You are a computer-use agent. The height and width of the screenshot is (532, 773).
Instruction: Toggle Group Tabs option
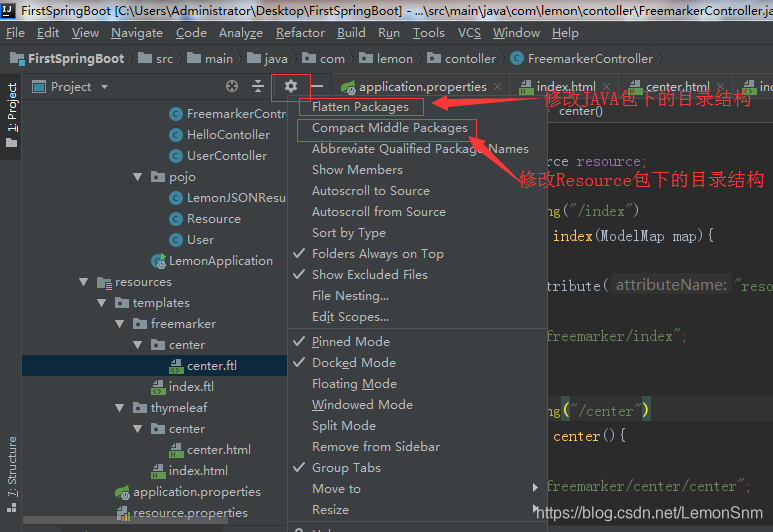pyautogui.click(x=346, y=468)
